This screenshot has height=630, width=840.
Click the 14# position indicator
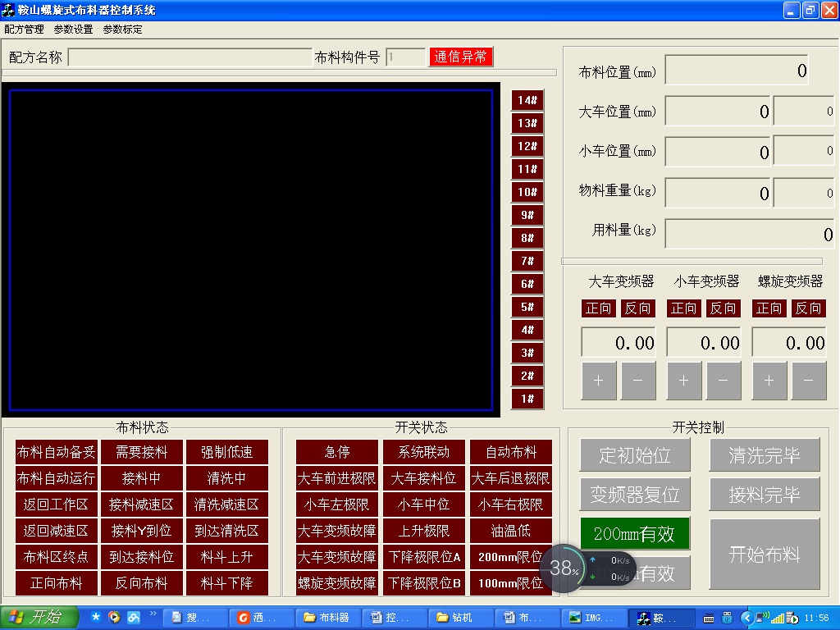tap(527, 100)
